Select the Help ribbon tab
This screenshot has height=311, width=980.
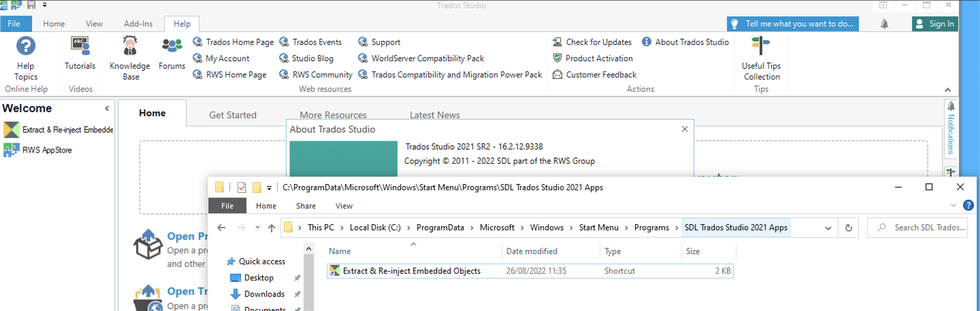click(182, 24)
